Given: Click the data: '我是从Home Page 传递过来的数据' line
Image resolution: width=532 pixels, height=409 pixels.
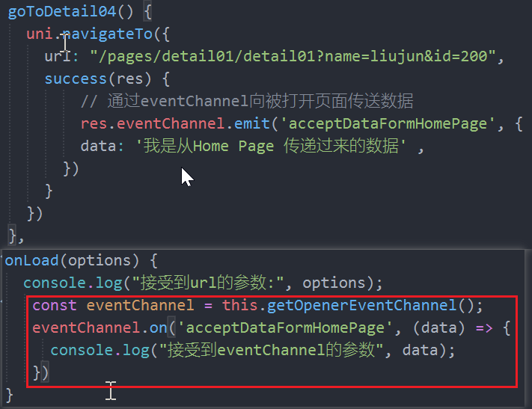Looking at the screenshot, I should [252, 146].
